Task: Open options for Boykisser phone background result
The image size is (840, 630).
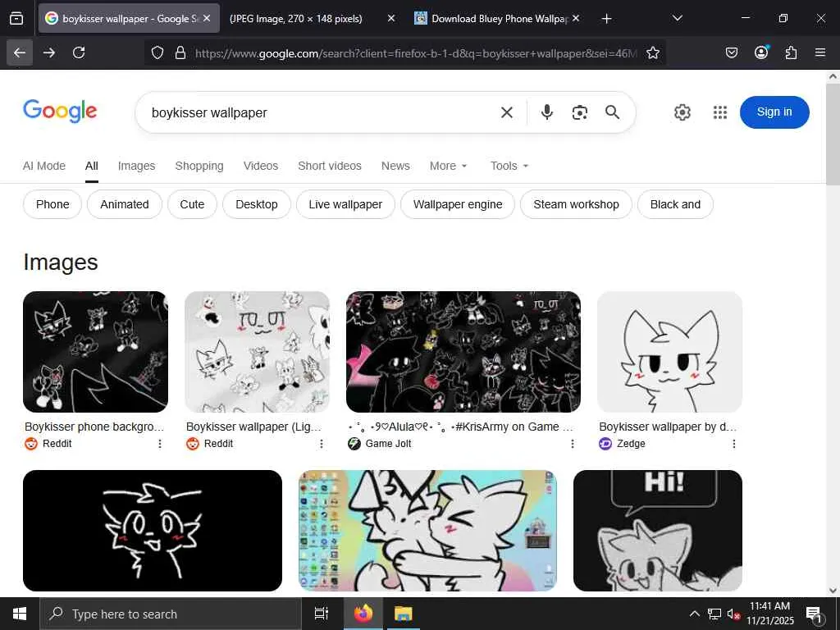Action: (160, 444)
